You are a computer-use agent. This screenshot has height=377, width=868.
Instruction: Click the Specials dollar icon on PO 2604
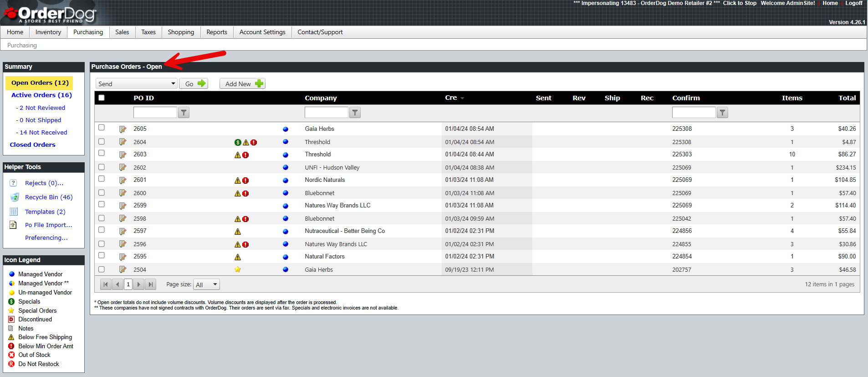click(238, 142)
